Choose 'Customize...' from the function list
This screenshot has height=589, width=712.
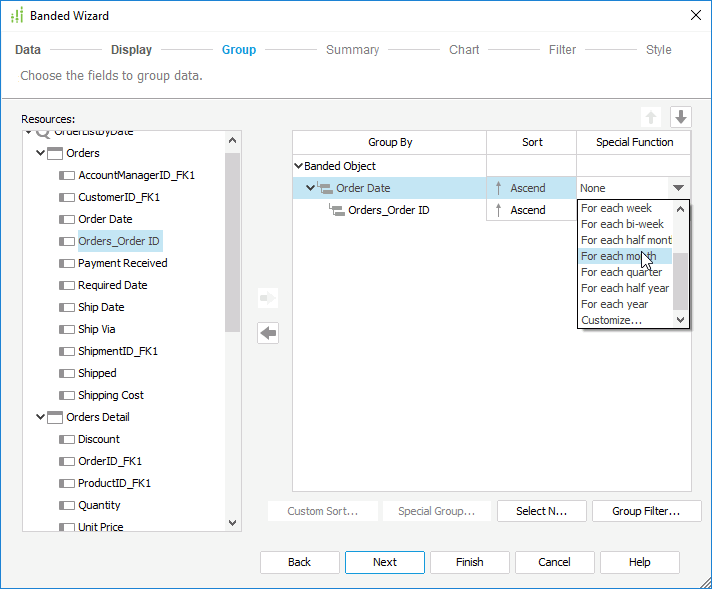[x=612, y=320]
